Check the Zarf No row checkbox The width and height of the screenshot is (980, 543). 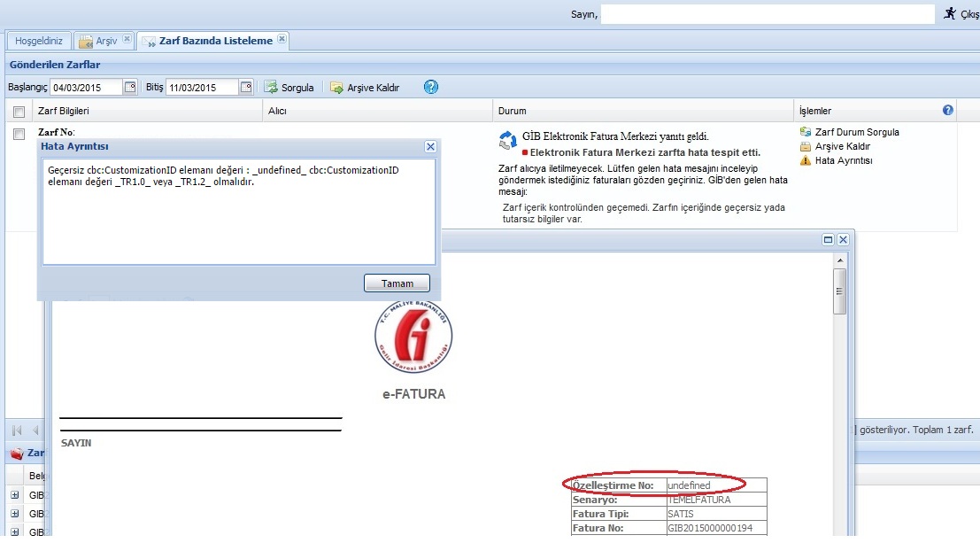[x=19, y=134]
